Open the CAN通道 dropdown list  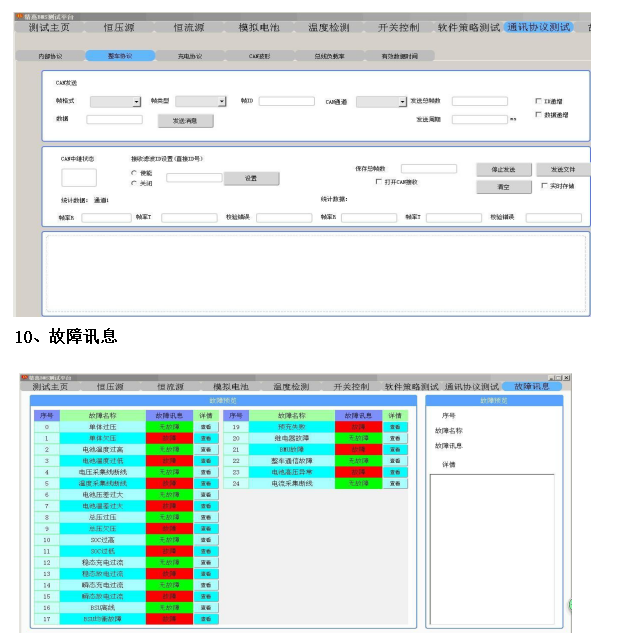401,102
